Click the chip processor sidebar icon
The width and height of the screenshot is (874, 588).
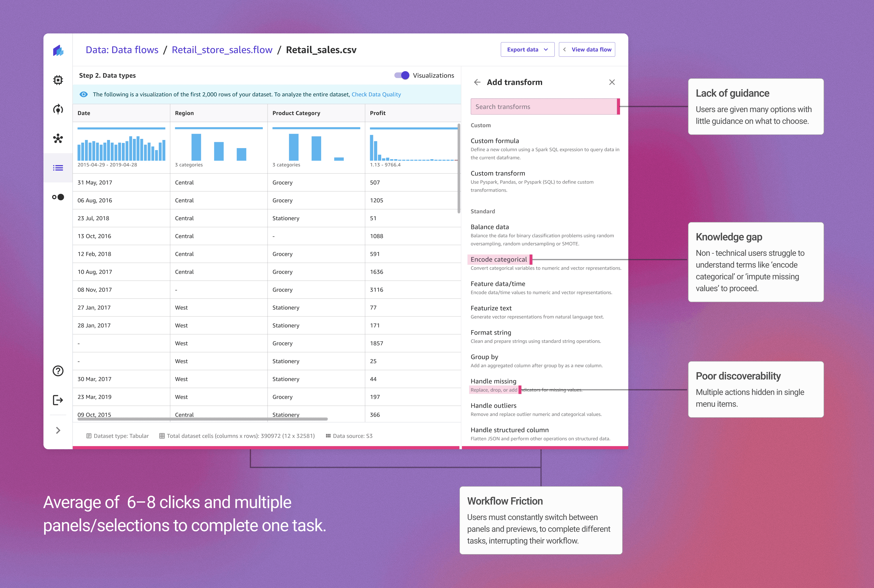coord(58,80)
